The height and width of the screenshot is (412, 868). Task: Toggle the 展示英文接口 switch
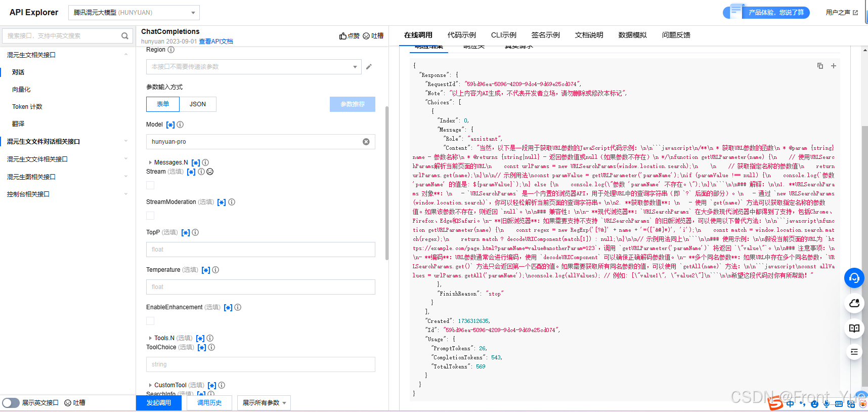click(11, 403)
